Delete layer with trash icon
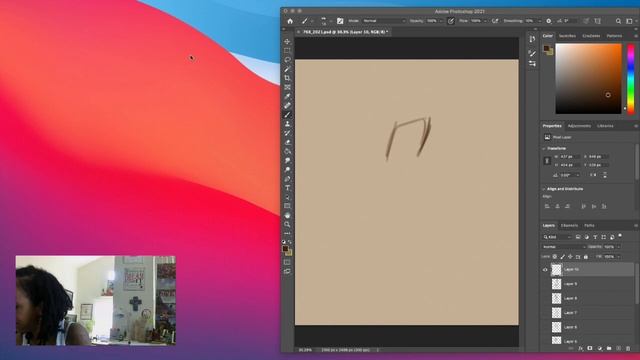Screen dimensions: 640x360 click(x=628, y=349)
